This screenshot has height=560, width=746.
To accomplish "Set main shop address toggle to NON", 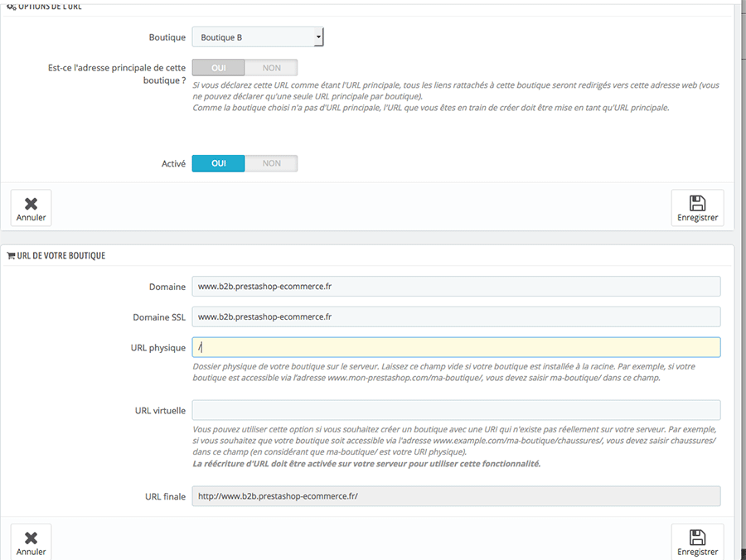I will pos(271,68).
